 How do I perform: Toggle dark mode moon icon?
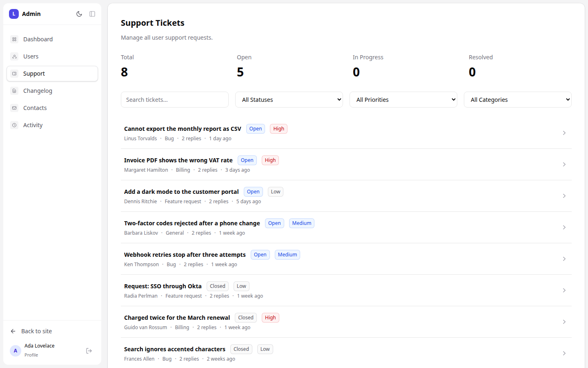(79, 14)
